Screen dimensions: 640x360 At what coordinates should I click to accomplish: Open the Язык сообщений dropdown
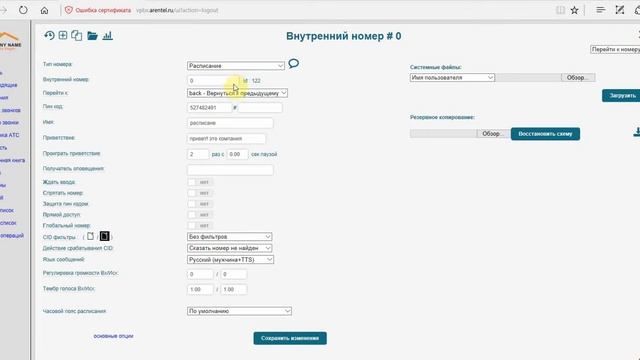[230, 260]
